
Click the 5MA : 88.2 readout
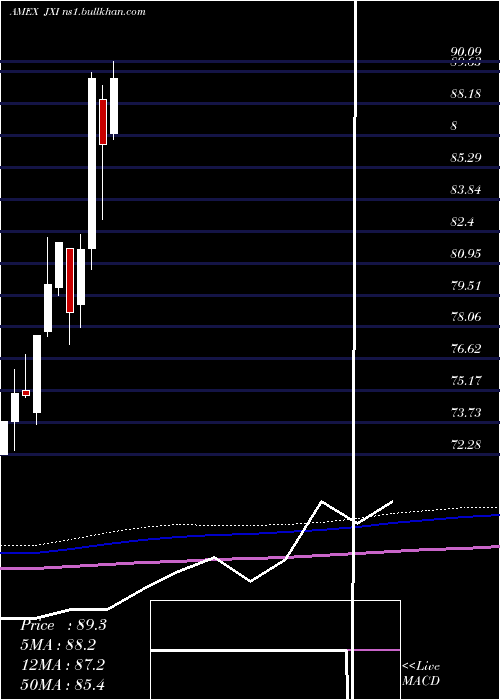coord(58,645)
